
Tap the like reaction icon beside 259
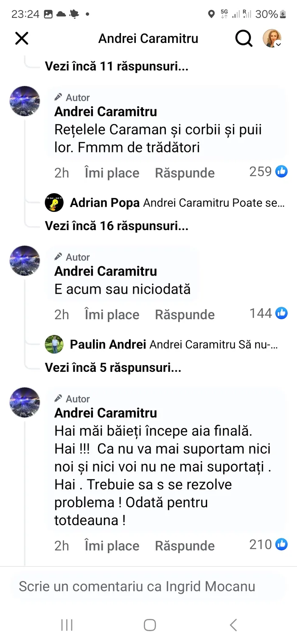coord(281,172)
